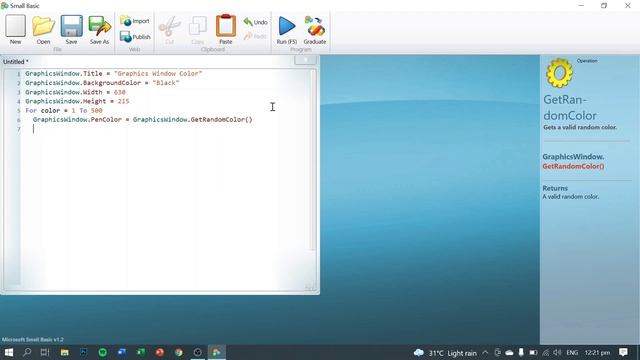The image size is (640, 360).
Task: Open the network icon in the system tray
Action: click(x=546, y=353)
